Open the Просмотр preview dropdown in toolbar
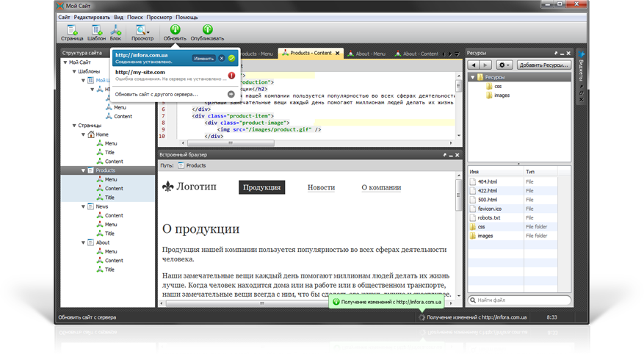This screenshot has width=644, height=354. [x=142, y=31]
